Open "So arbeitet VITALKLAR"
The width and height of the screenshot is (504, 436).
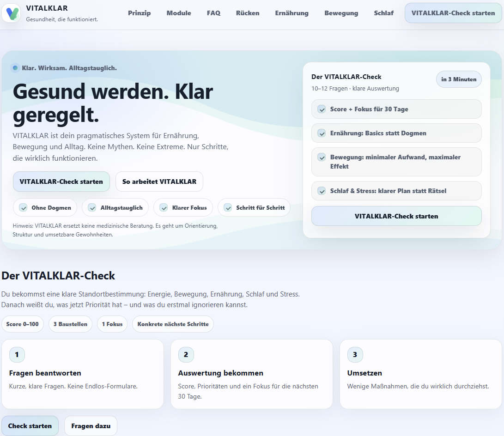click(x=159, y=182)
